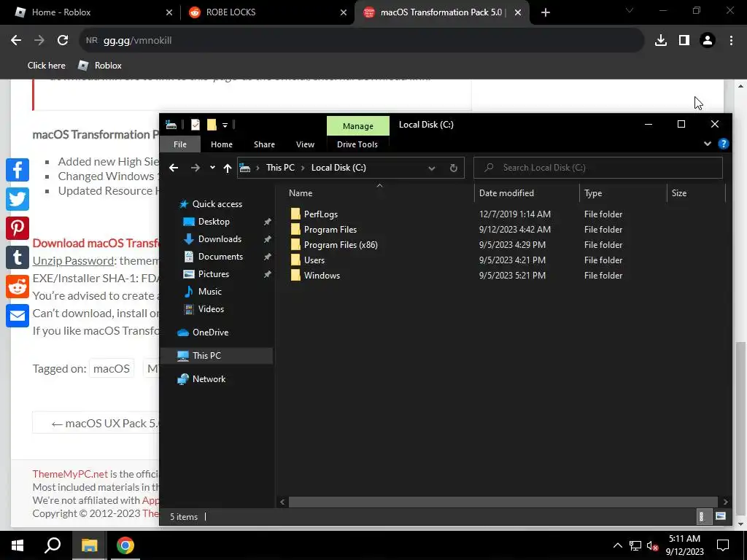Open the File ribbon tab

[x=180, y=144]
